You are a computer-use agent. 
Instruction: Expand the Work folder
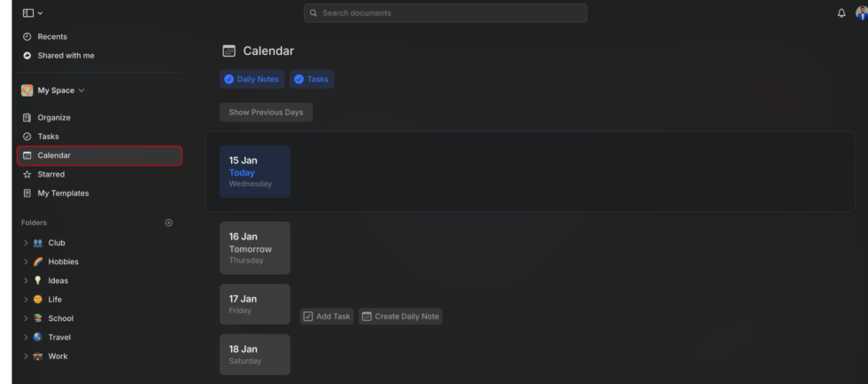(26, 357)
